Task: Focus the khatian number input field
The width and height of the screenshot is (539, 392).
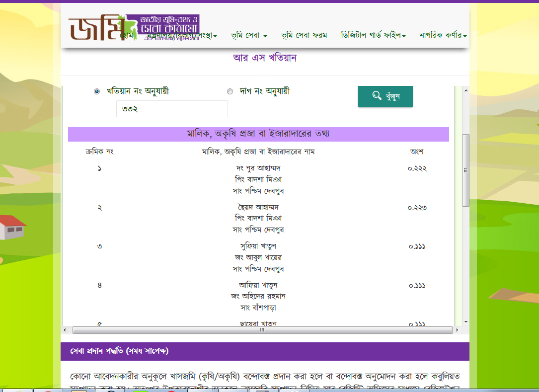Action: [x=172, y=109]
